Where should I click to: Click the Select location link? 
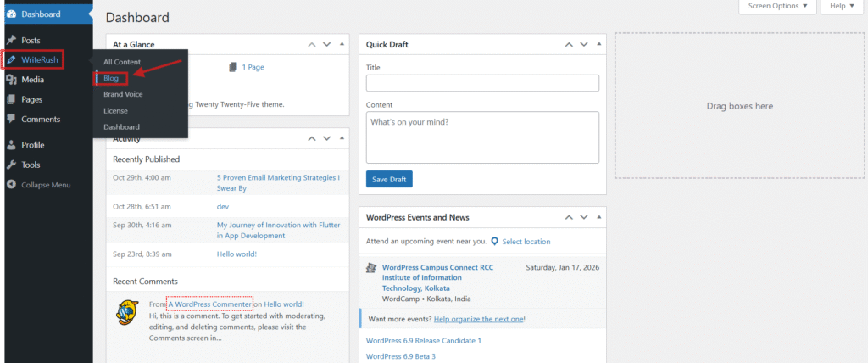(526, 242)
